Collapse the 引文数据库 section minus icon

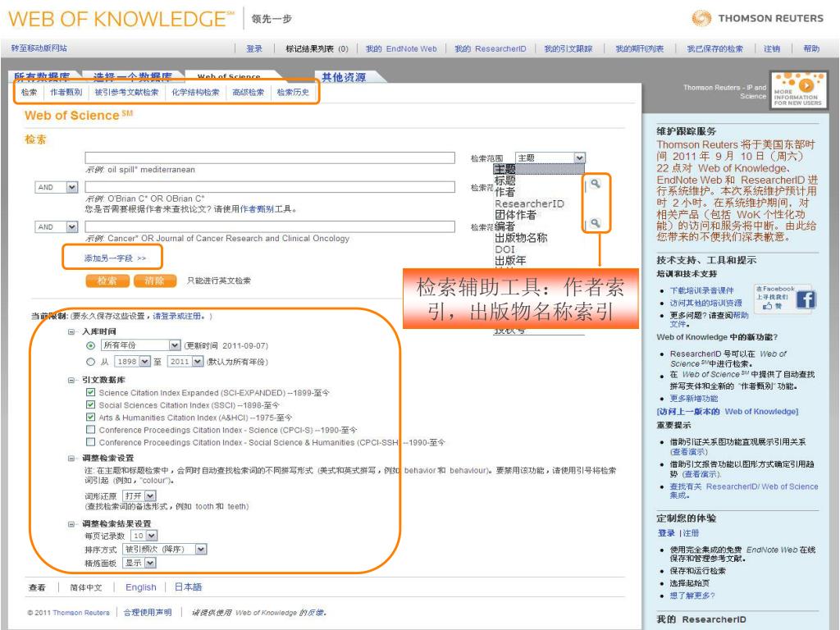coord(71,380)
